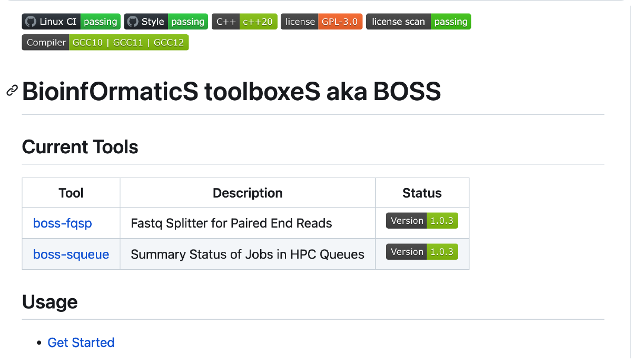Click the Summary Status of Jobs description
This screenshot has width=632, height=364.
click(247, 254)
